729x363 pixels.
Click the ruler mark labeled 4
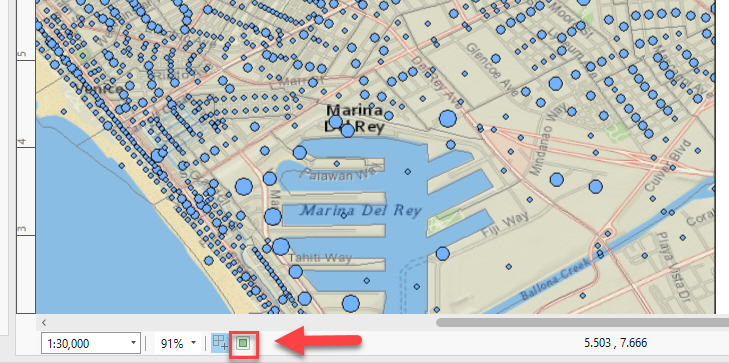pyautogui.click(x=21, y=142)
